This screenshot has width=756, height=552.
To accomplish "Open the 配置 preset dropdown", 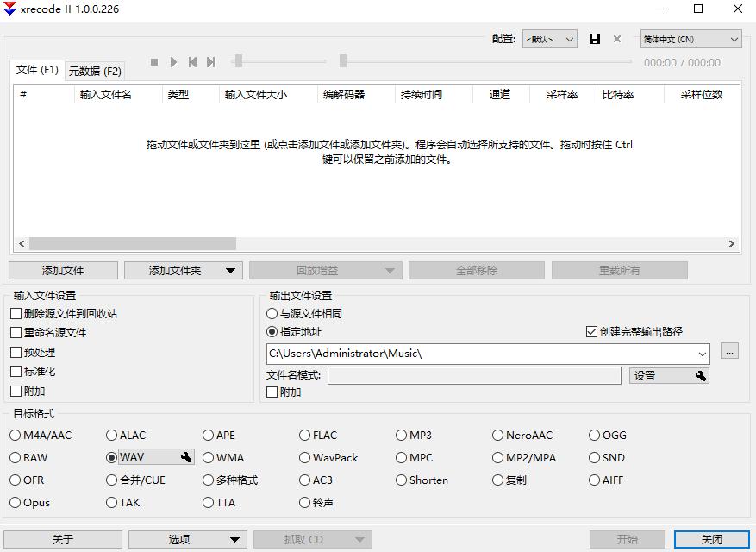I will pos(549,39).
